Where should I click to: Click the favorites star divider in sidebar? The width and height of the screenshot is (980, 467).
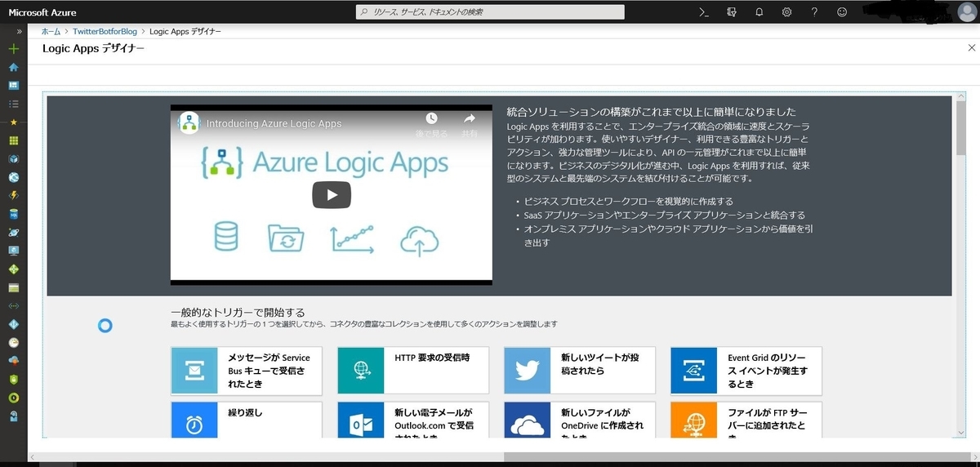coord(13,122)
